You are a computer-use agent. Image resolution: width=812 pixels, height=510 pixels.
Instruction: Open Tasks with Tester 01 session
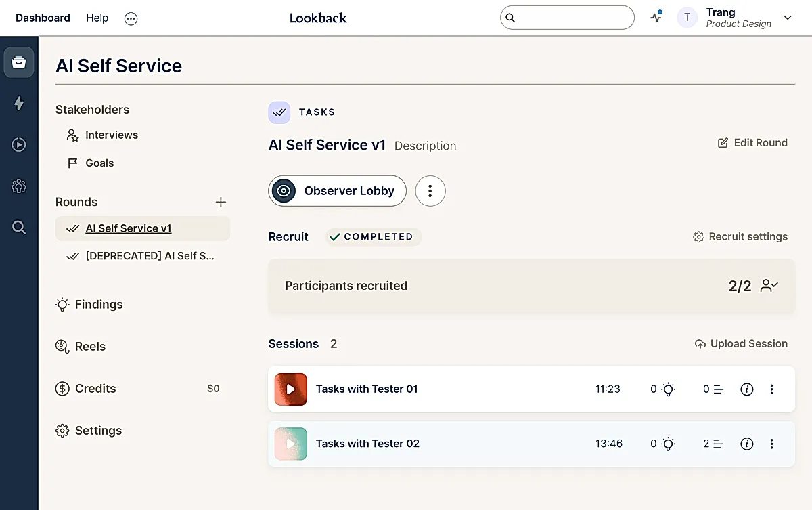click(367, 389)
